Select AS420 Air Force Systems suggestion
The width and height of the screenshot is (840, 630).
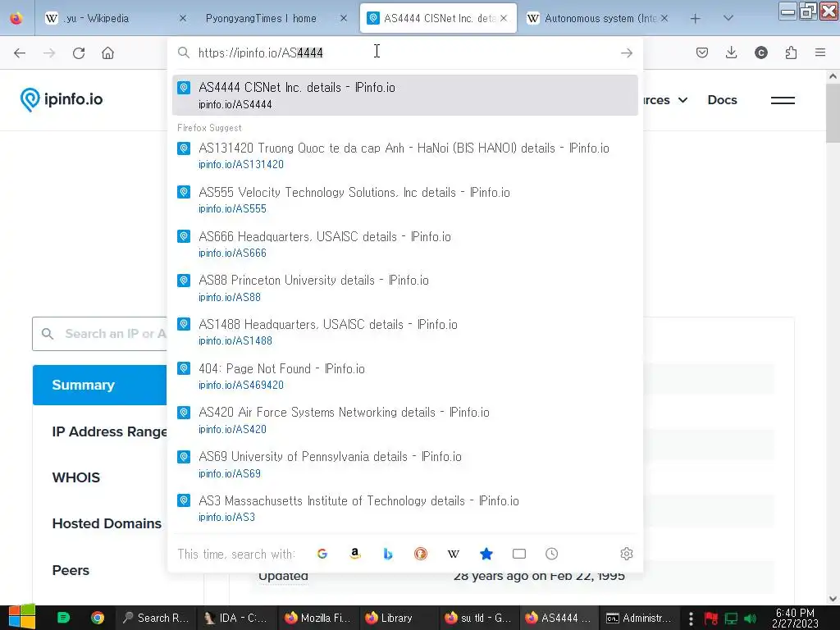point(405,421)
